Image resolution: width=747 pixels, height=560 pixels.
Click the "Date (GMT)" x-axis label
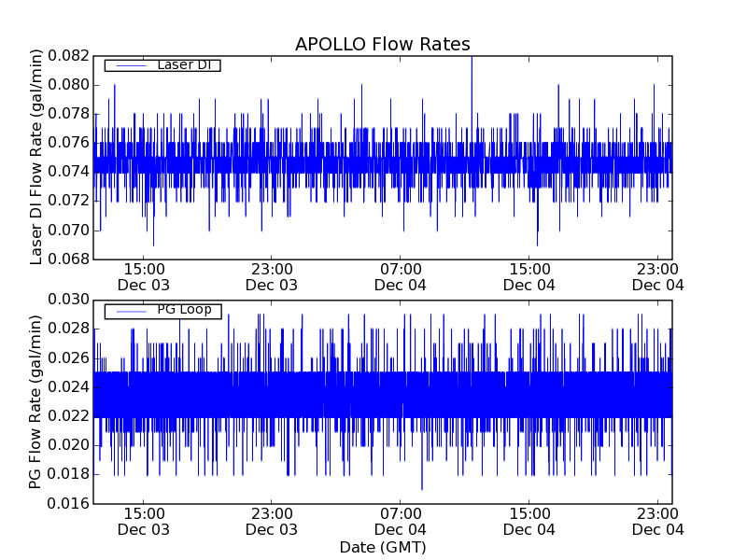tap(383, 547)
